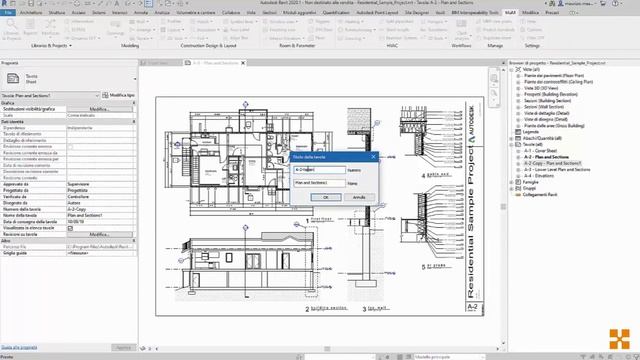Open the Analizza ribbon tab
This screenshot has width=640, height=360.
[162, 13]
